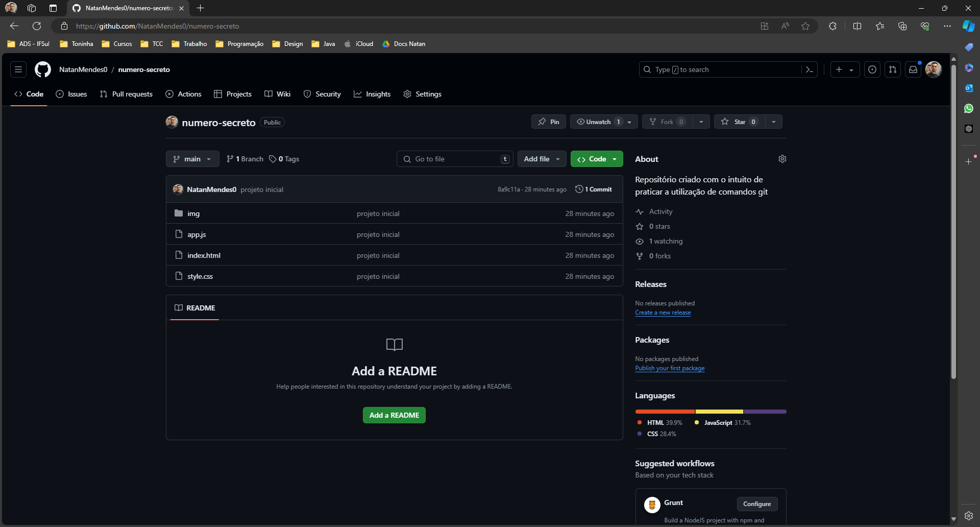Open the index.html file

click(x=204, y=255)
